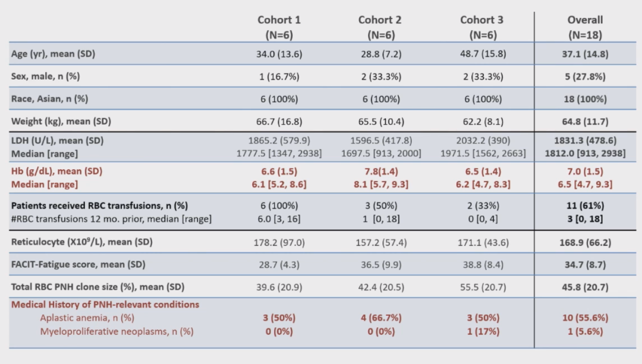Select the Patients received RBC transfusions label
Screen dimensions: 642x364
click(100, 205)
